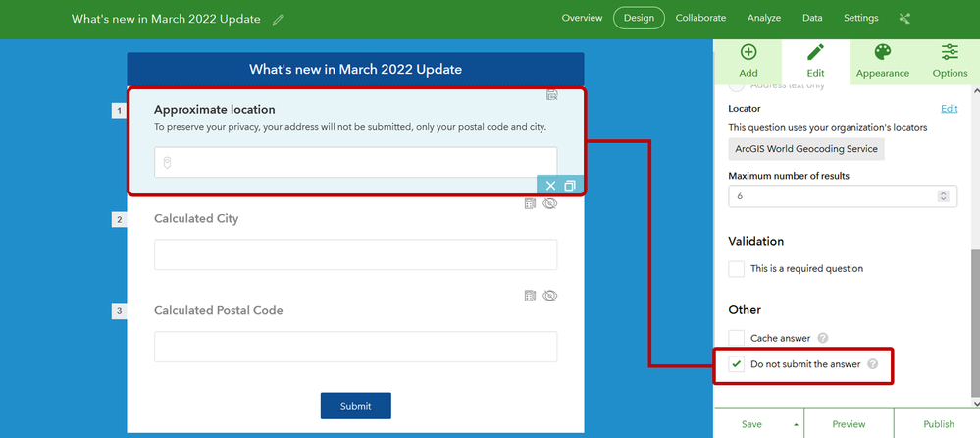This screenshot has width=980, height=438.
Task: Click the Preview button
Action: pyautogui.click(x=849, y=423)
